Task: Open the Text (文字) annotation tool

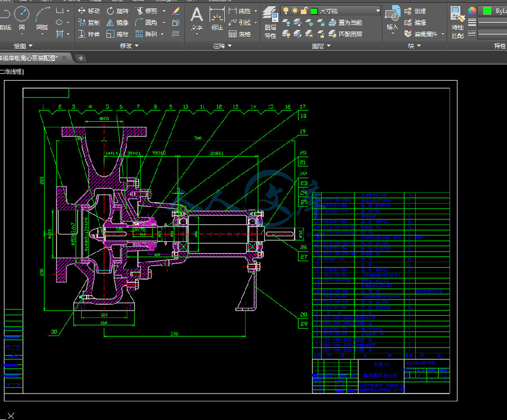Action: 197,19
